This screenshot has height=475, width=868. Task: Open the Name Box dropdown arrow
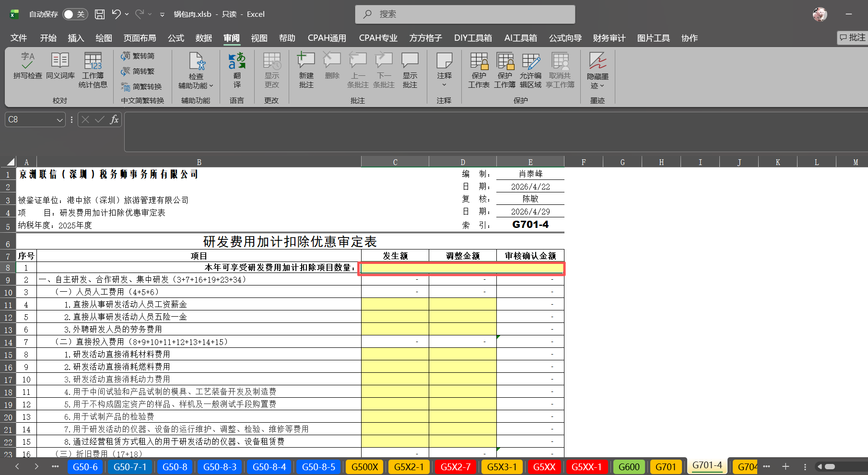[x=59, y=120]
